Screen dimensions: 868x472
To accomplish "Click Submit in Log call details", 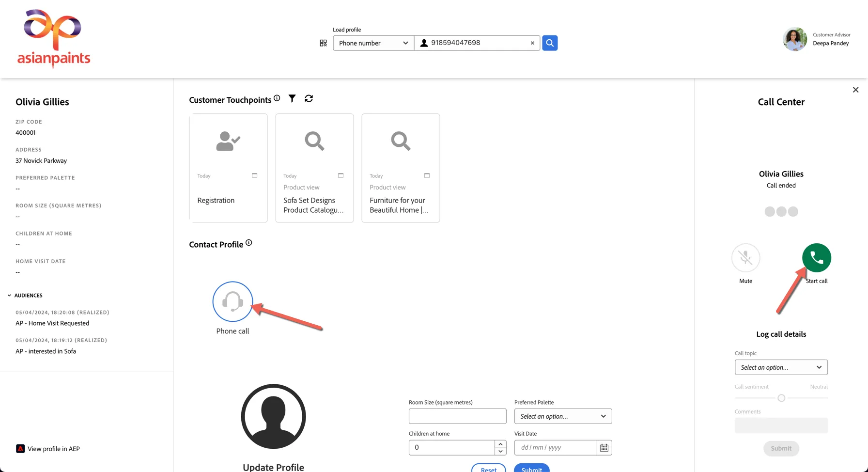I will (x=781, y=448).
